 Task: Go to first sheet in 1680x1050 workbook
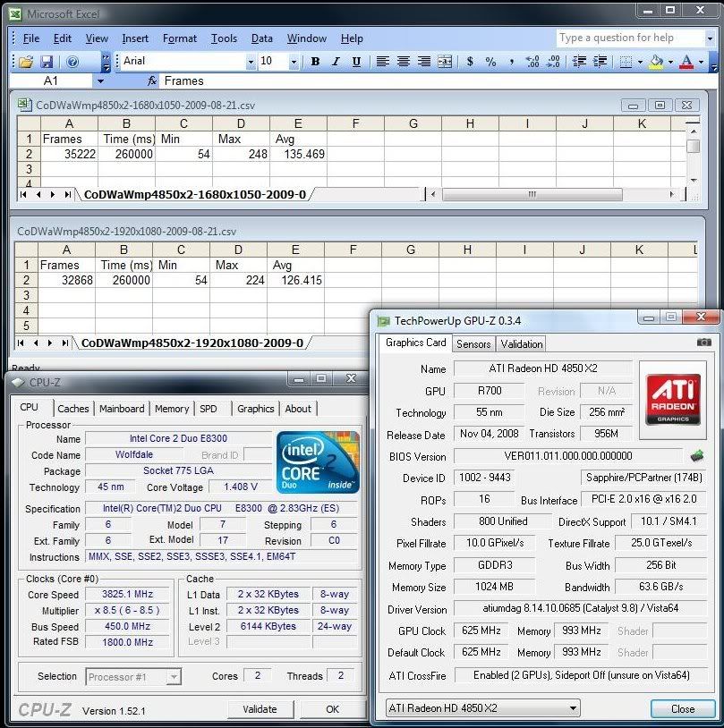coord(23,195)
